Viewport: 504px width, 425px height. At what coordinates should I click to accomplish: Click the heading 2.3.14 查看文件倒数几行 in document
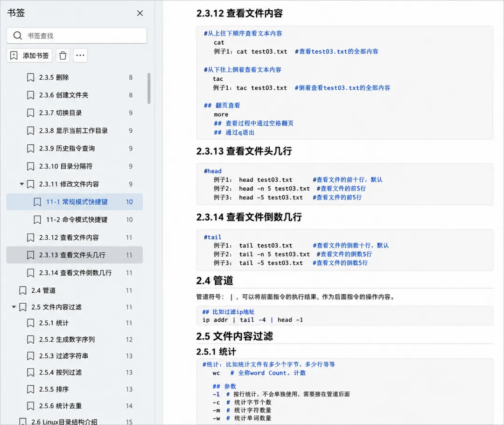(249, 217)
